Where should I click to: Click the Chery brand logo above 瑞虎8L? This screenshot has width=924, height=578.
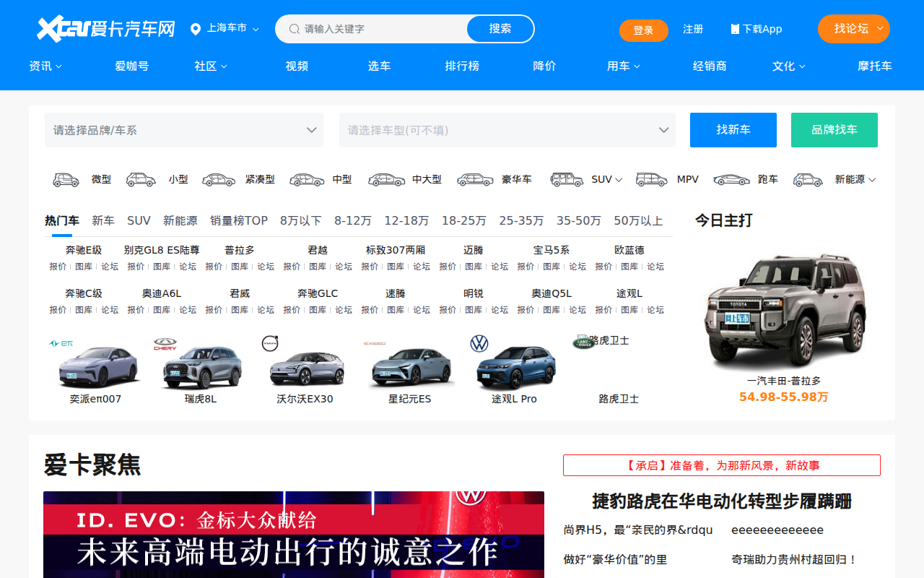165,344
